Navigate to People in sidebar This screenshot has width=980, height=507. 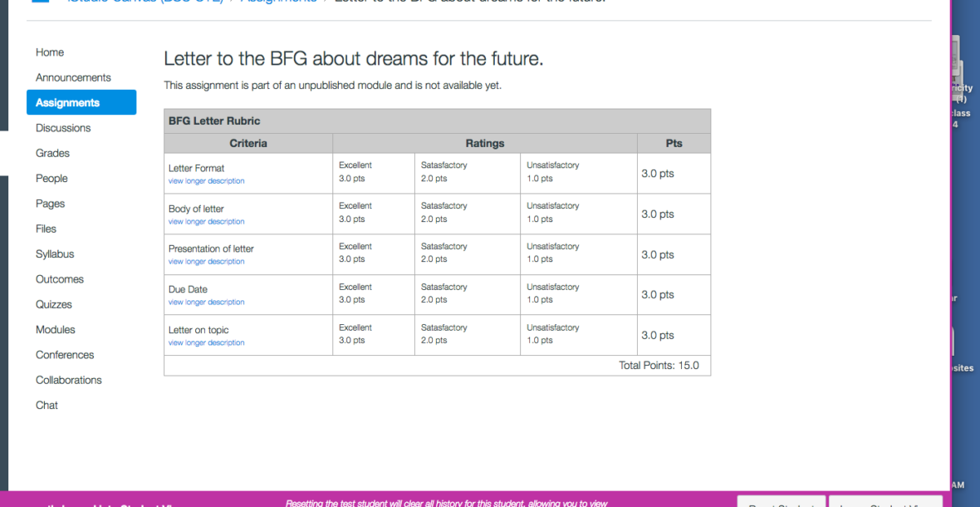pos(51,178)
